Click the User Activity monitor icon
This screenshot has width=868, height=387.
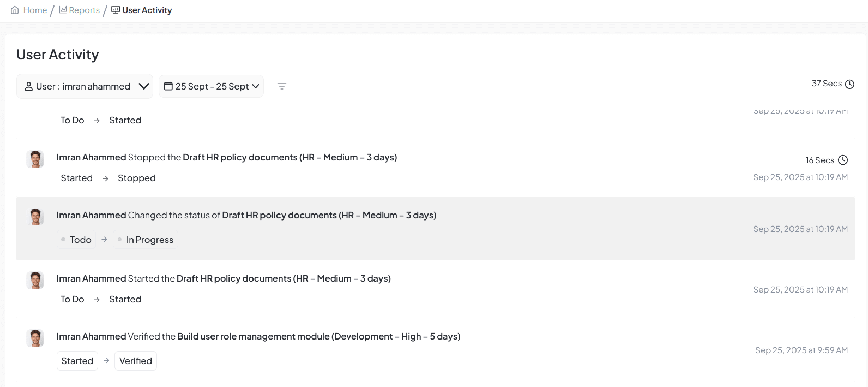[116, 10]
